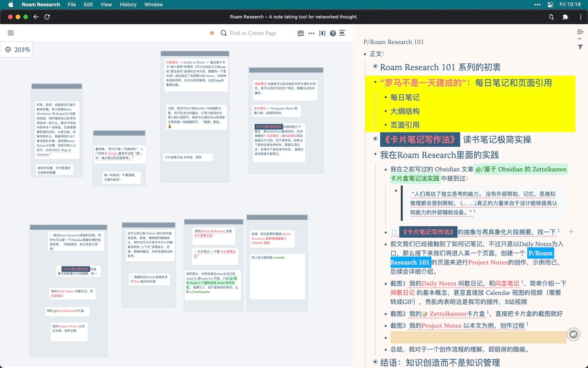Click the P/Roam Research 101 sidebar title

pos(393,42)
